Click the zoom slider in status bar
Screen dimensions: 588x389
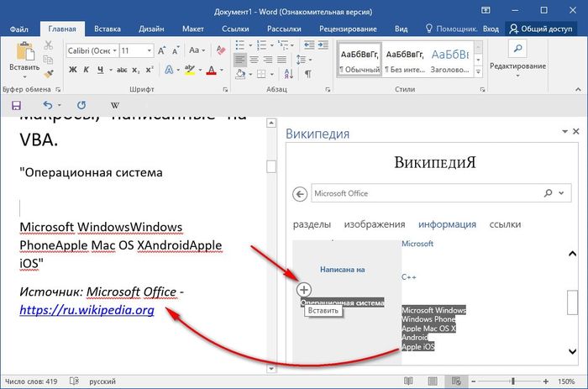(513, 381)
